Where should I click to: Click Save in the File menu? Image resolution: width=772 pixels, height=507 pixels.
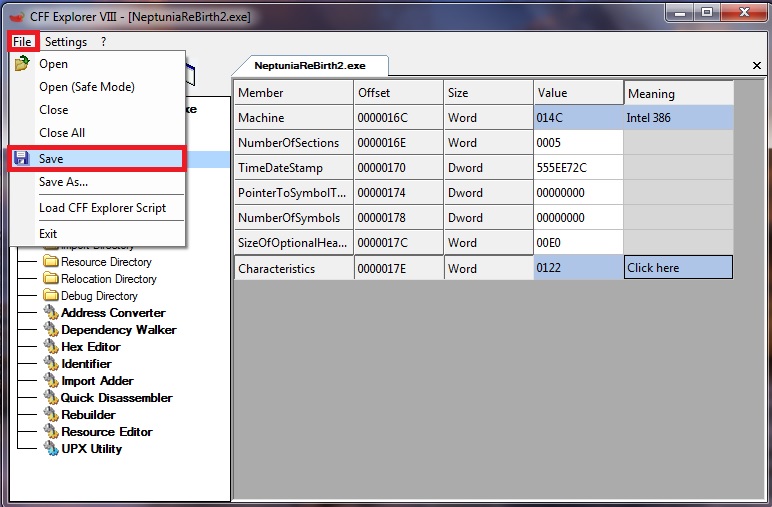pos(97,158)
